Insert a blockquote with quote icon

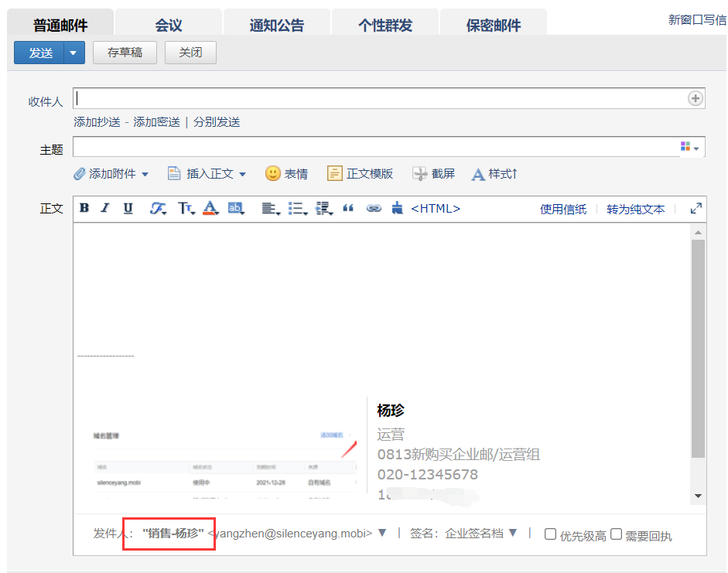click(x=348, y=208)
